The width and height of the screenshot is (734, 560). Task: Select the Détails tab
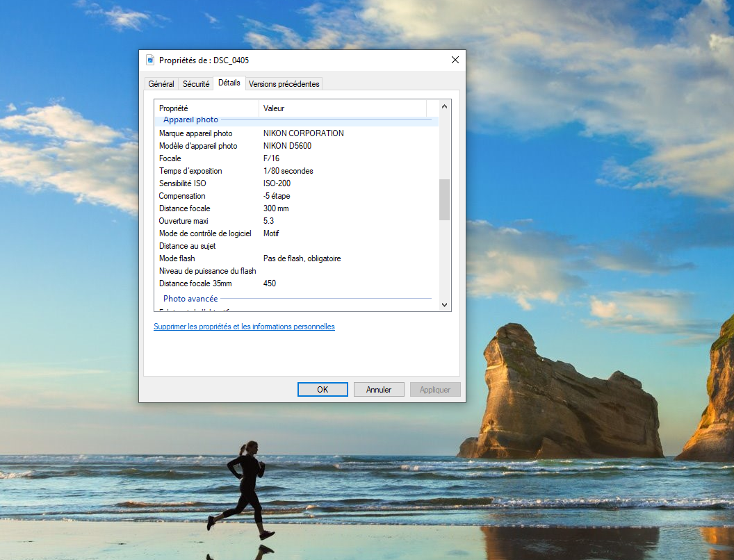click(229, 83)
